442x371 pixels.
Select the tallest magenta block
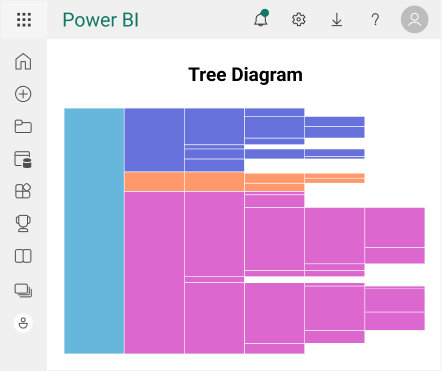coord(154,273)
